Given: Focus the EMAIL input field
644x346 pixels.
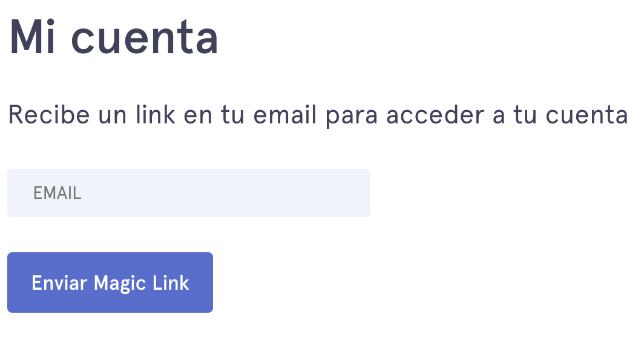Looking at the screenshot, I should (x=189, y=193).
